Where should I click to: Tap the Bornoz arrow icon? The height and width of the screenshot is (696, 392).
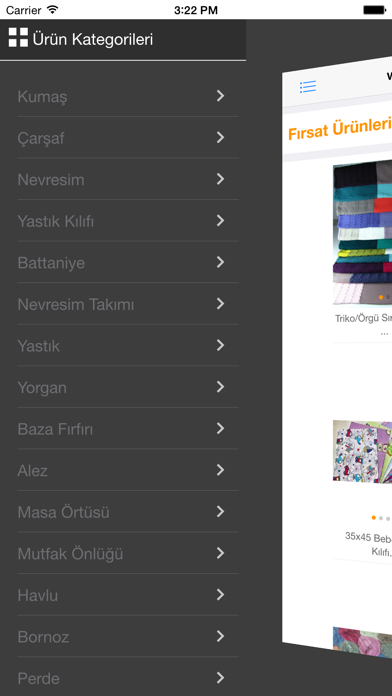220,637
